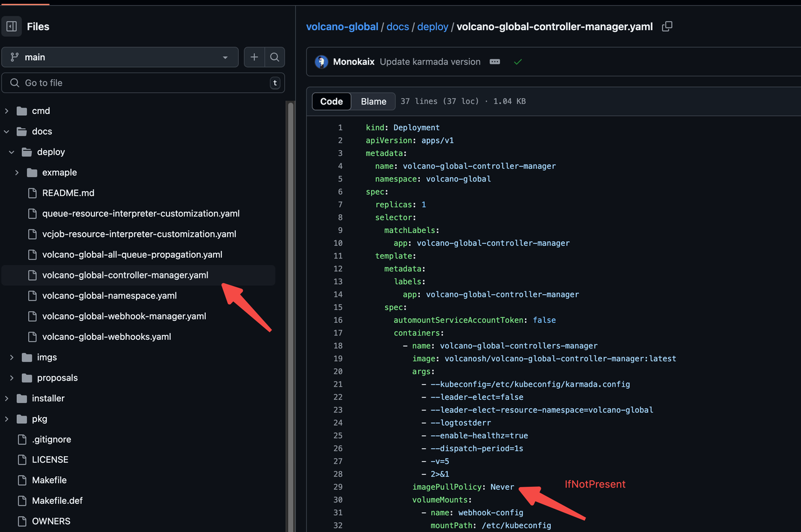Click file icon beside .gitignore
The height and width of the screenshot is (532, 801).
tap(22, 439)
